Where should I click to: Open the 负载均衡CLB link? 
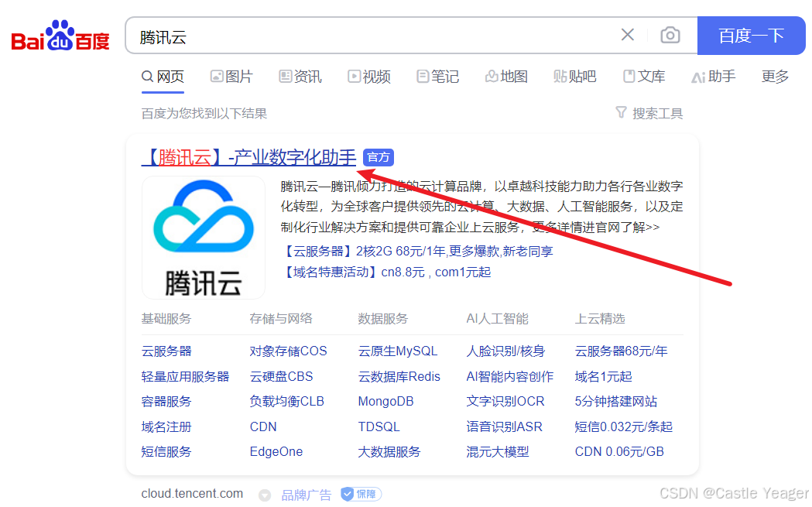[x=287, y=402]
